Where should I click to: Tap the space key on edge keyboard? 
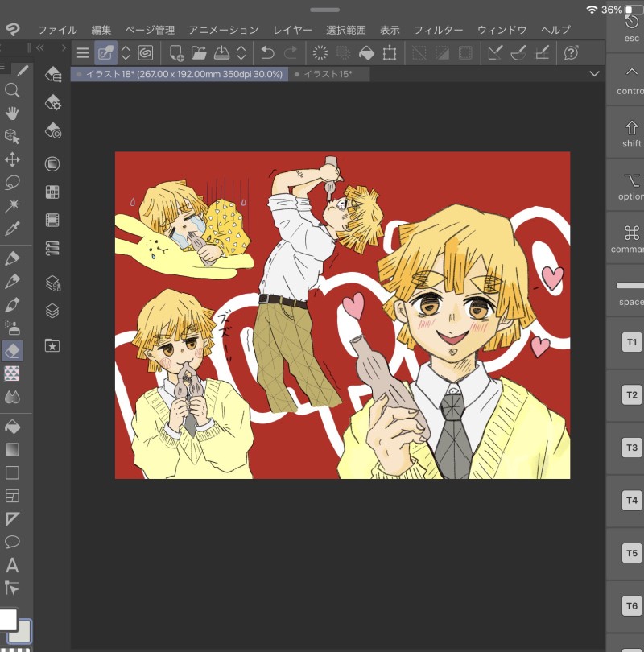631,291
